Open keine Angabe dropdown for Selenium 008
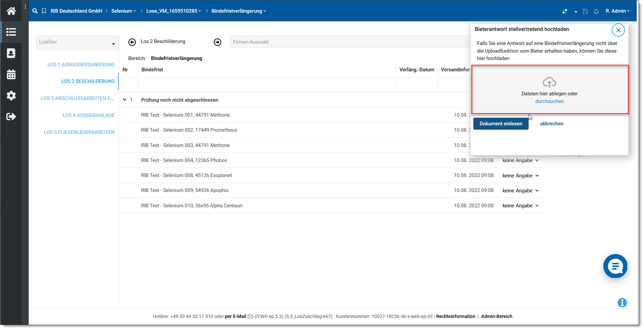 [521, 176]
